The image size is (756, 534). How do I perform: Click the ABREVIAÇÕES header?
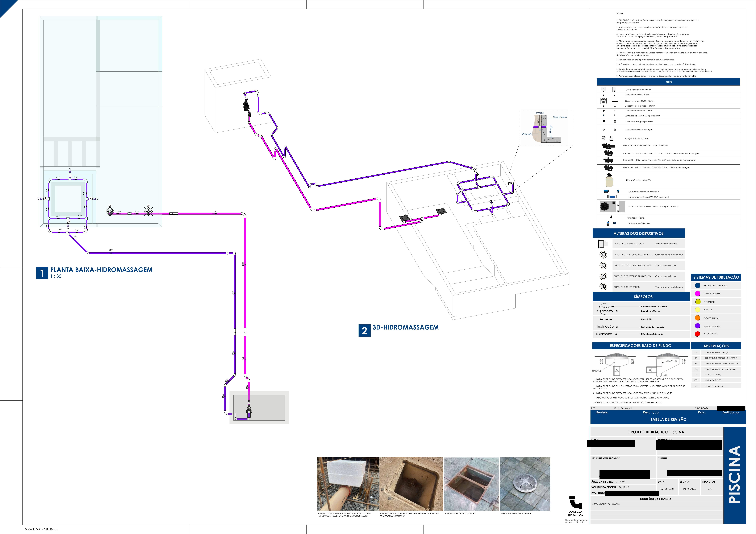(x=716, y=346)
